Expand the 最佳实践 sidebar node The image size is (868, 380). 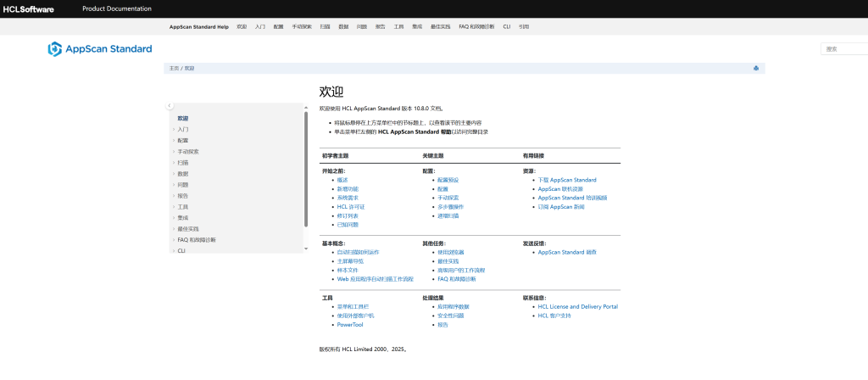174,229
